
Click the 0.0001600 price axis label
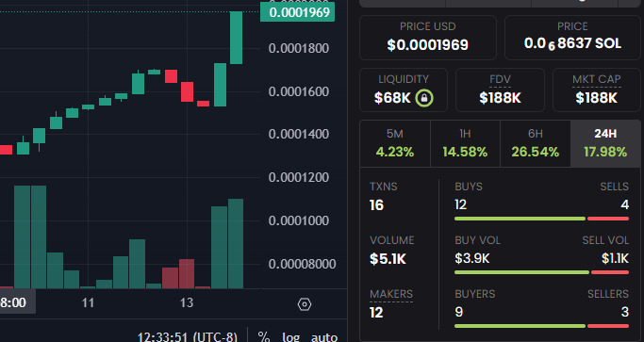pos(299,91)
